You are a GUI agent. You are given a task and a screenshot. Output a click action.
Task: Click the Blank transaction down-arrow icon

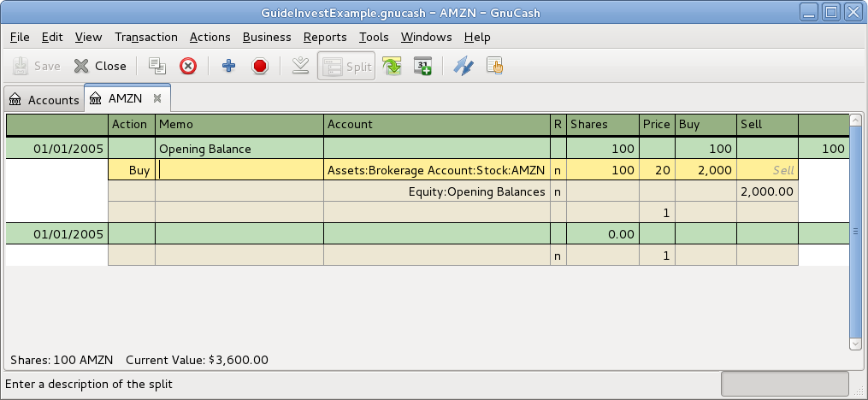tap(300, 66)
